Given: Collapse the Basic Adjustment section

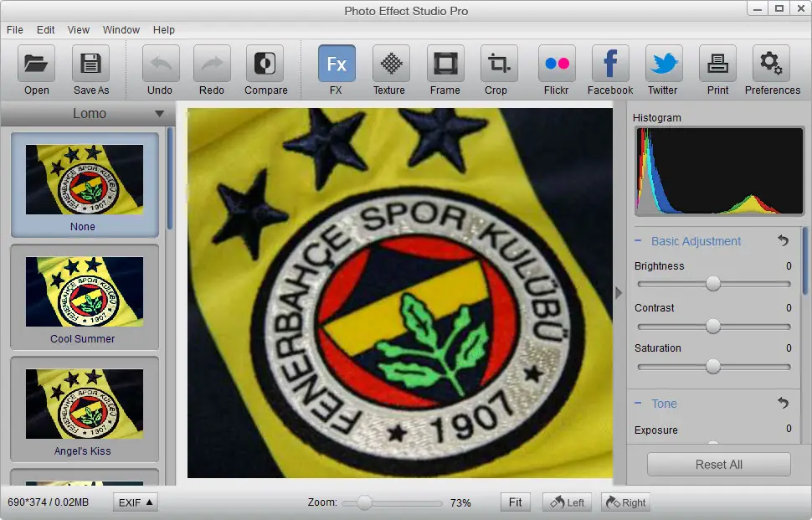Looking at the screenshot, I should click(x=638, y=241).
